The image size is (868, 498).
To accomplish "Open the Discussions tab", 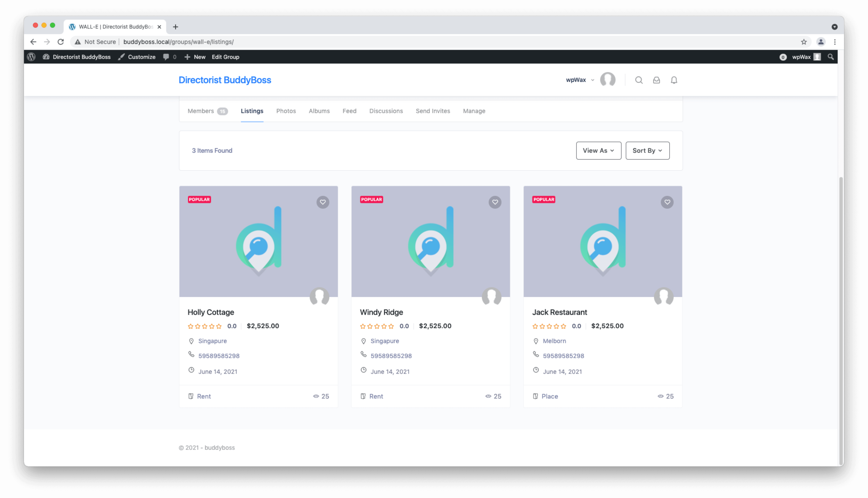I will click(386, 111).
